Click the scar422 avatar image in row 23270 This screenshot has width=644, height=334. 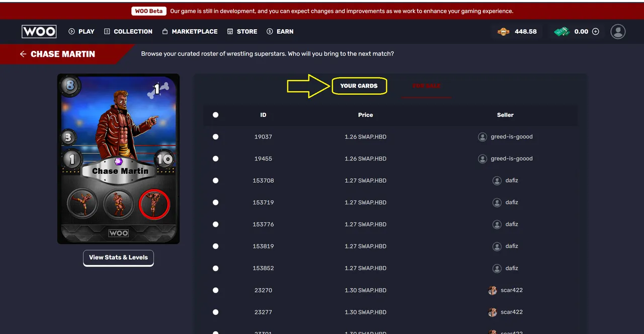point(493,290)
